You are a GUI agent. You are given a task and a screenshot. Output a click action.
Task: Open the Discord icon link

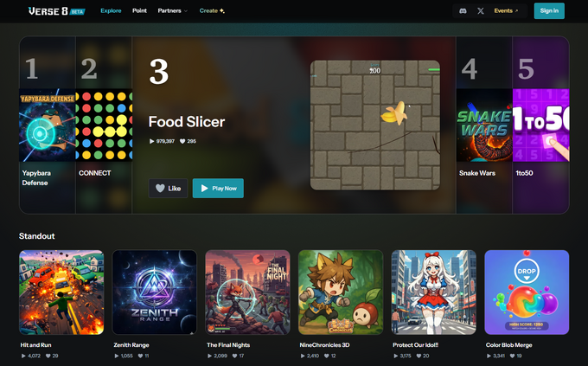pos(463,11)
